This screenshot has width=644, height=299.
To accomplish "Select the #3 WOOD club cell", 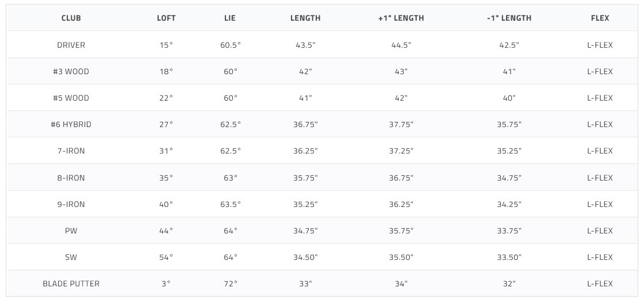I will 71,71.
